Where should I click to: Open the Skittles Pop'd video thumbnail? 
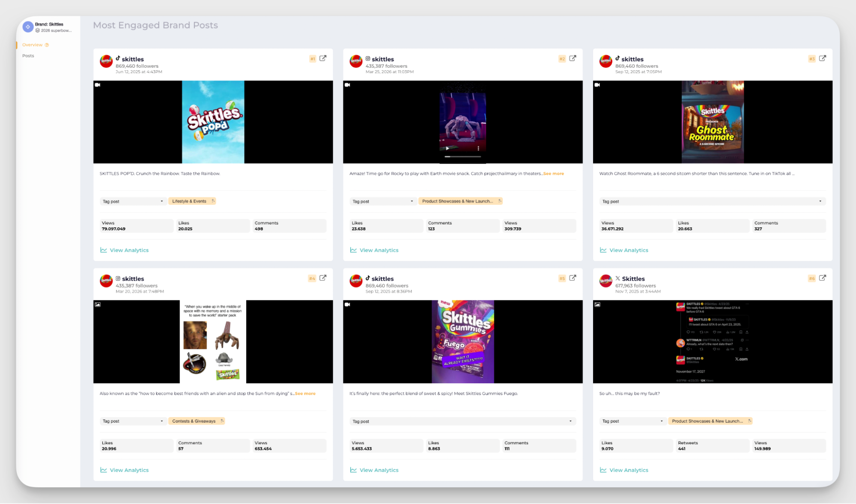coord(213,122)
